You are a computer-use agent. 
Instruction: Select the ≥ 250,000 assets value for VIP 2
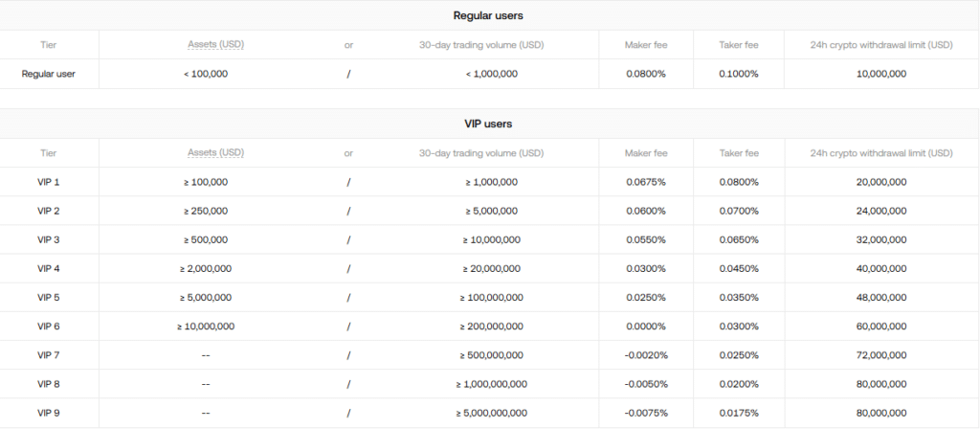(x=206, y=211)
